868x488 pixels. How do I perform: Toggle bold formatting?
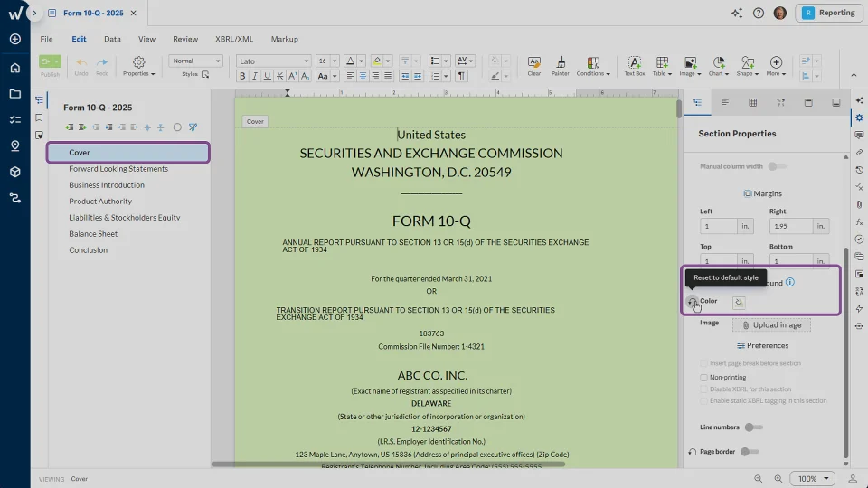(x=242, y=76)
